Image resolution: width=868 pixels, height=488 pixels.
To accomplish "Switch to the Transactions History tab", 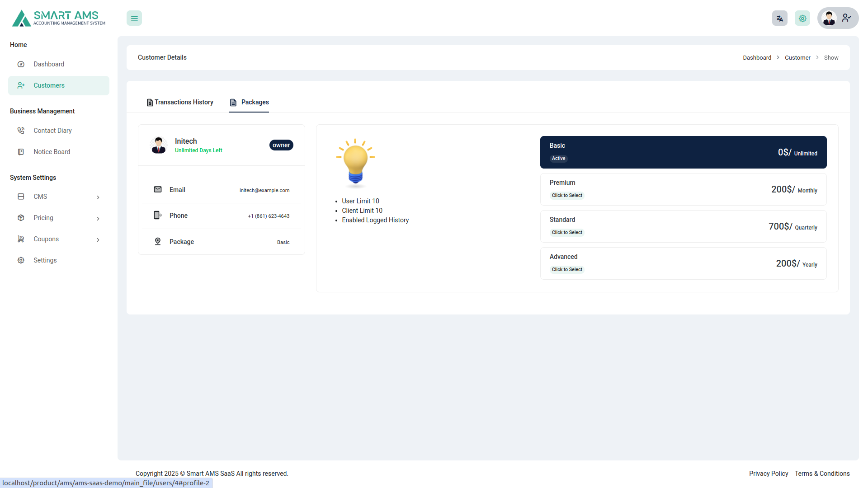I will pyautogui.click(x=179, y=102).
